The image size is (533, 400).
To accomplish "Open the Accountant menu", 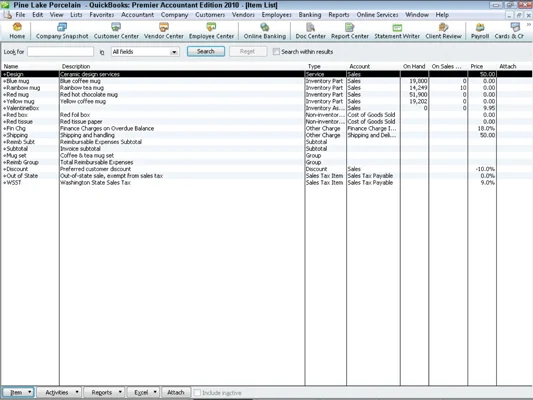I will pyautogui.click(x=137, y=15).
